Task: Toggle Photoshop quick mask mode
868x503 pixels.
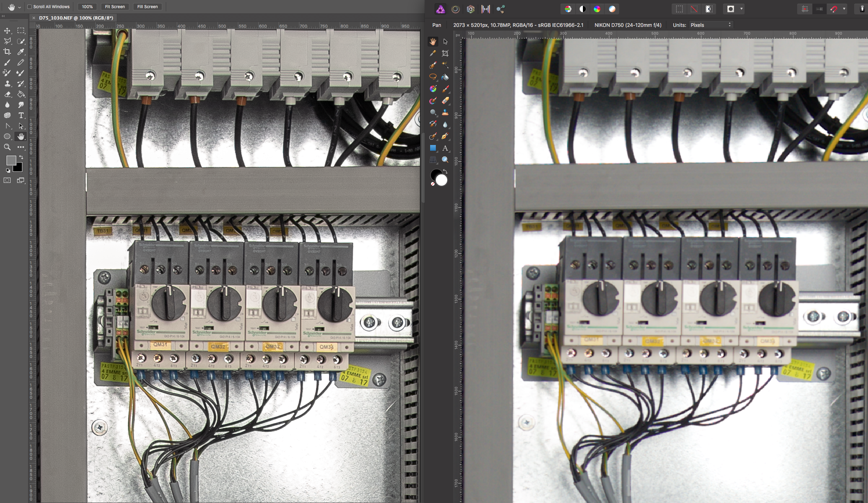Action: pyautogui.click(x=7, y=180)
